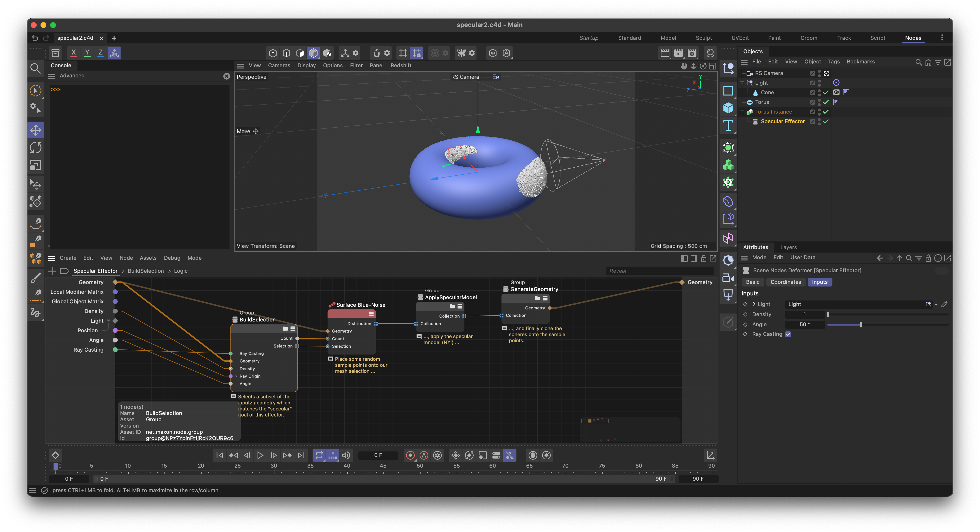Viewport: 980px width, 532px height.
Task: Toggle Specular Effector enable checkmark
Action: pyautogui.click(x=826, y=121)
